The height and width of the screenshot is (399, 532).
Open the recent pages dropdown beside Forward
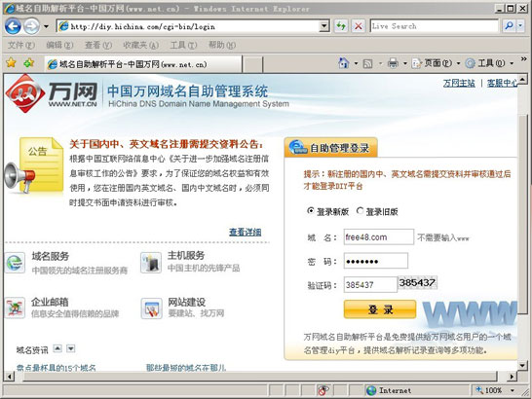pyautogui.click(x=46, y=26)
